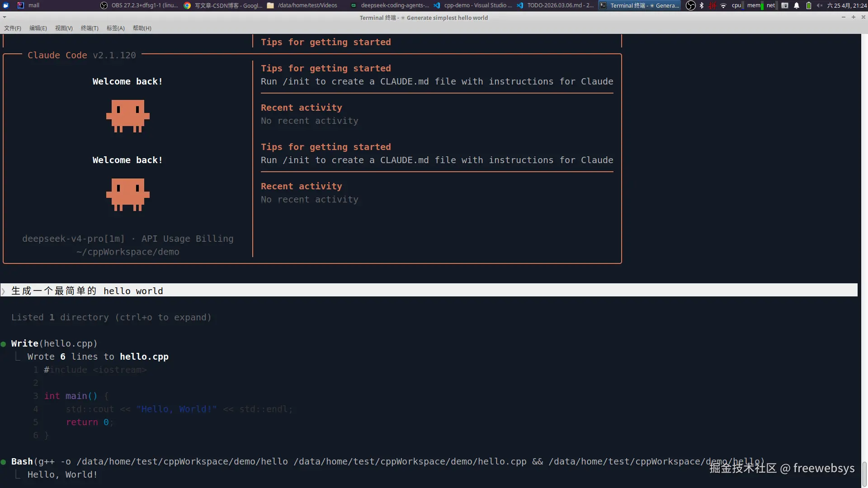This screenshot has height=488, width=868.
Task: Open the Bluetooth tray icon
Action: pos(702,5)
